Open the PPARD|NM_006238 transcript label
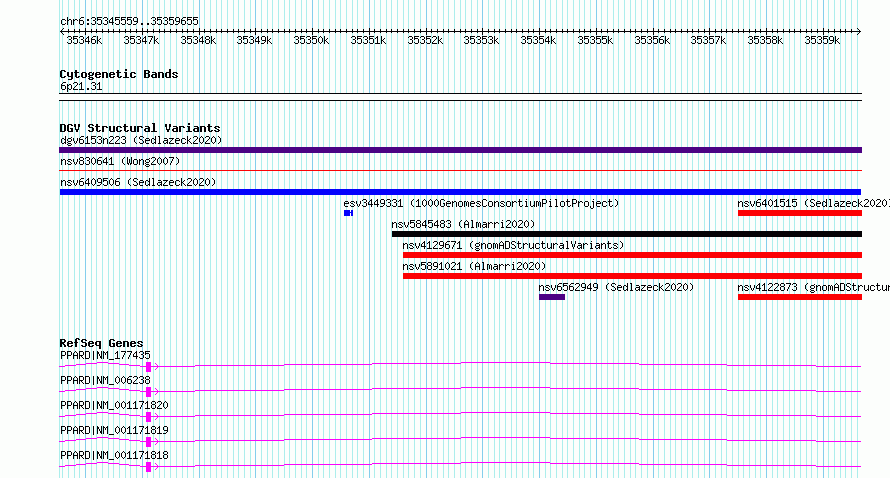The width and height of the screenshot is (890, 478). (x=106, y=380)
